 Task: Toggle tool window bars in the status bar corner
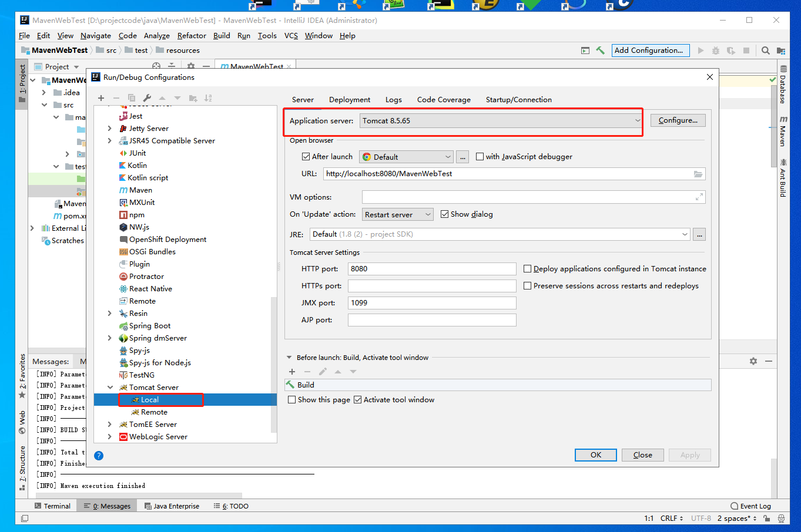[24, 518]
